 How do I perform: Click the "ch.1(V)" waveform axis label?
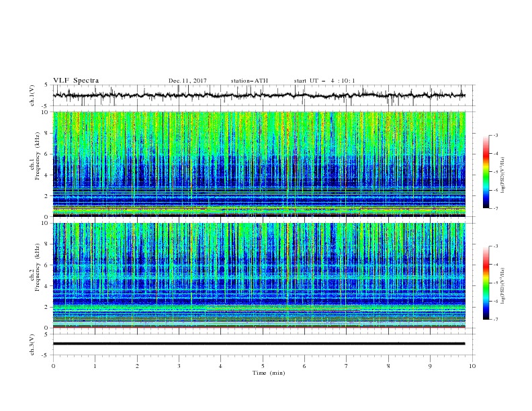pos(32,95)
